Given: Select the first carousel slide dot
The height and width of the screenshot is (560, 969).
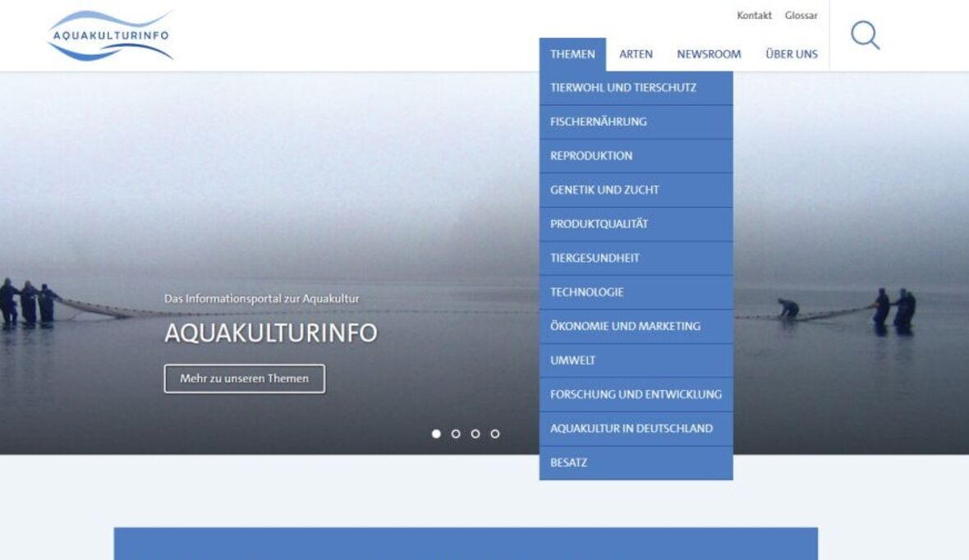Looking at the screenshot, I should (x=436, y=434).
